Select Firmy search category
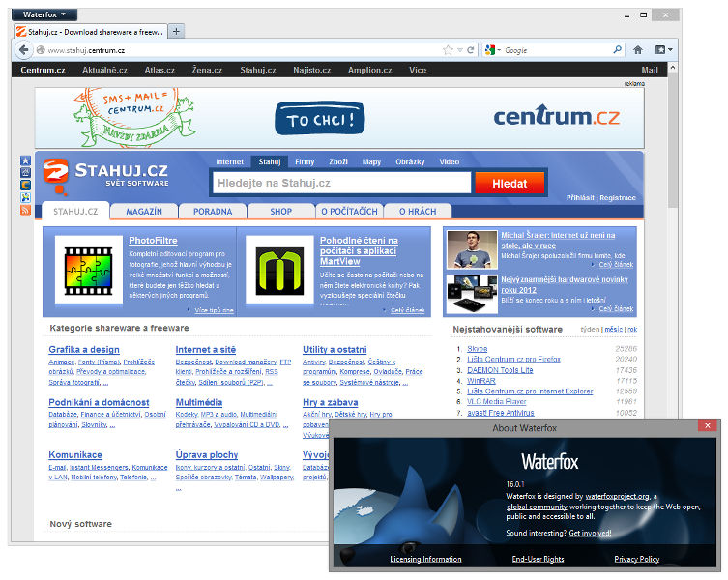 [x=305, y=161]
